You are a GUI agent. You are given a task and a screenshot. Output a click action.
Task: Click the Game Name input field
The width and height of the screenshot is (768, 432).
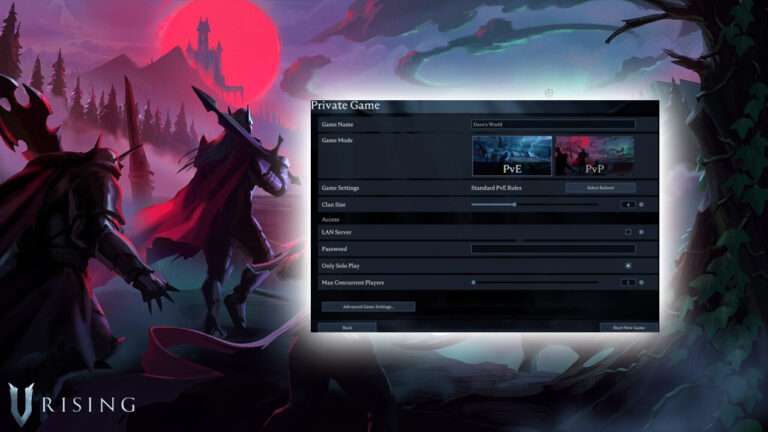click(x=553, y=124)
